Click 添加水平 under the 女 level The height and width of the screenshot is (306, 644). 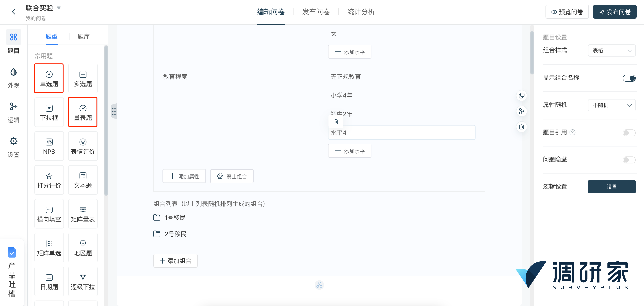pos(349,52)
